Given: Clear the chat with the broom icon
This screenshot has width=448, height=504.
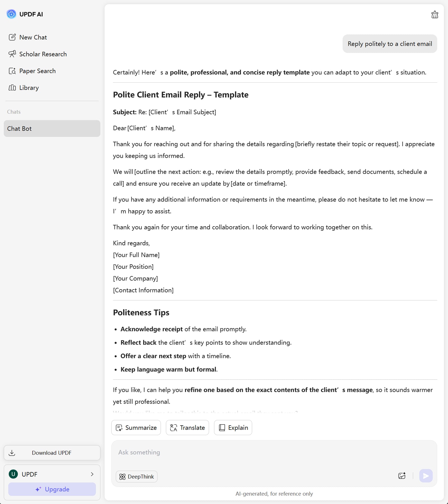Looking at the screenshot, I should click(x=435, y=15).
